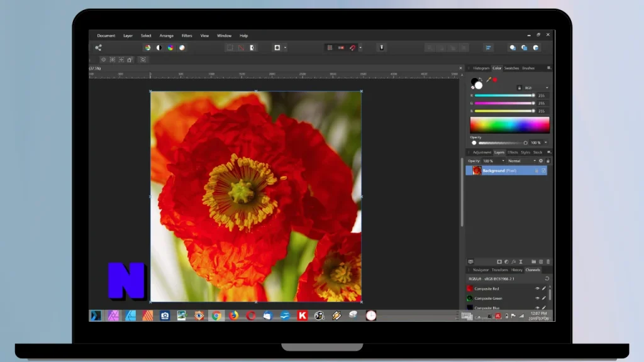Switch to the Effects tab
Screen dimensions: 644x362
click(x=513, y=152)
